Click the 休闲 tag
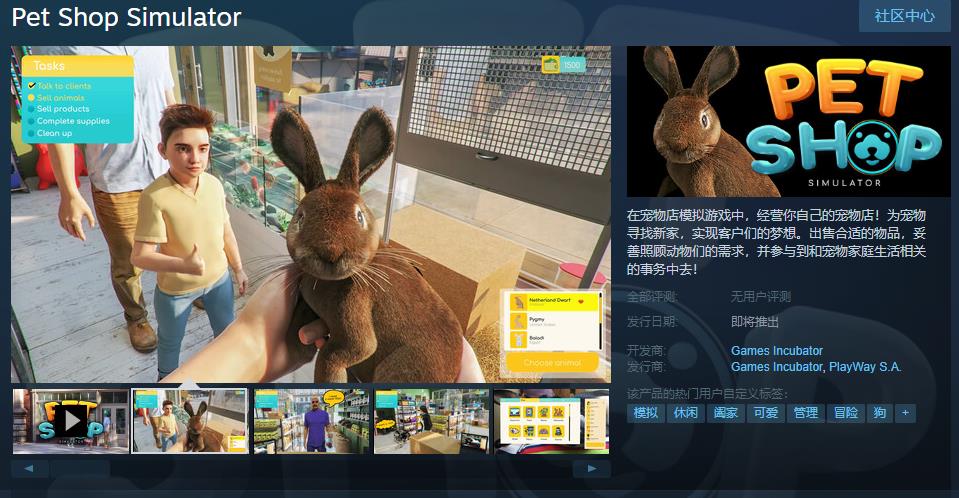The height and width of the screenshot is (498, 959). pos(685,413)
